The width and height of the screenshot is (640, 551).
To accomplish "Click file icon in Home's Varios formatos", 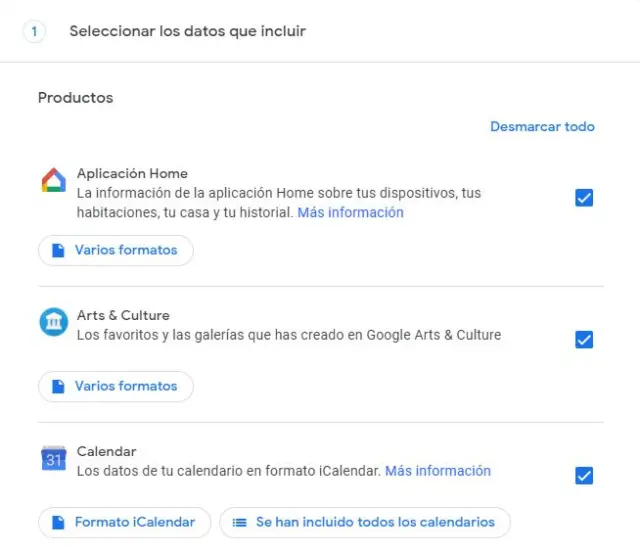I will (58, 250).
